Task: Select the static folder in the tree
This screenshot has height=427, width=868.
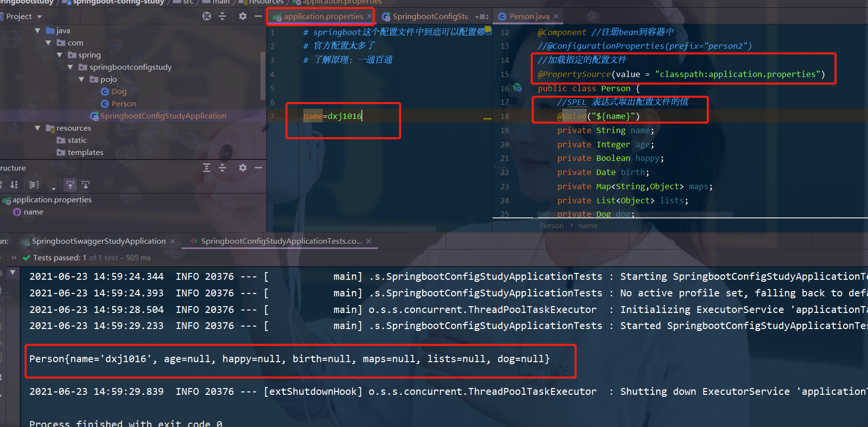Action: tap(77, 140)
